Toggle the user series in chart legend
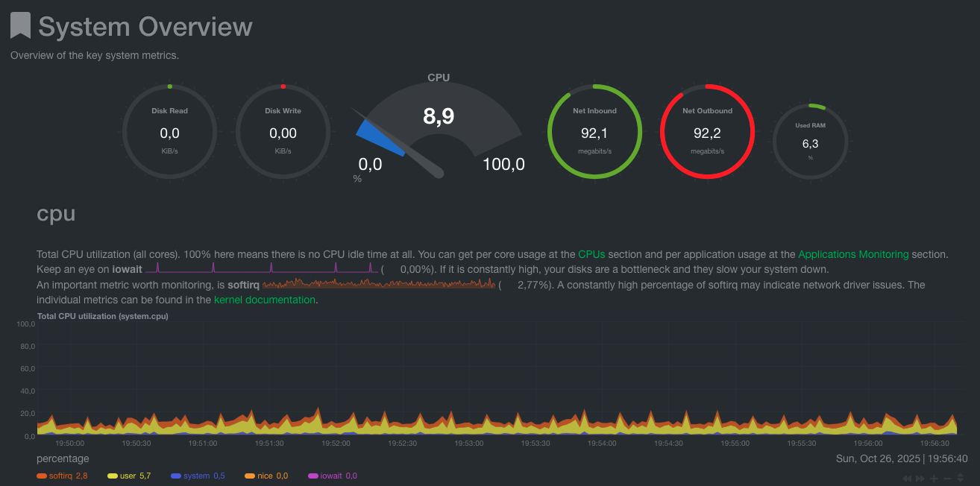Viewport: 980px width, 486px height. 128,476
